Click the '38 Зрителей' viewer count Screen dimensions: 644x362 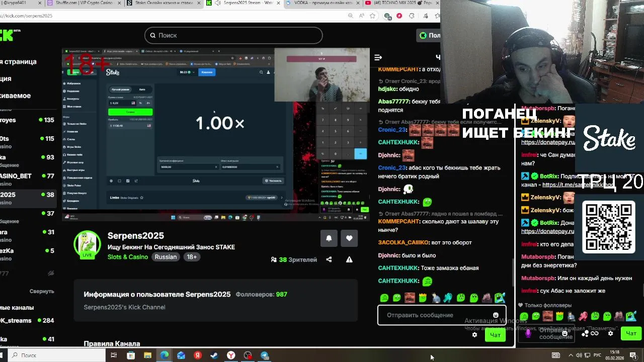(x=294, y=259)
